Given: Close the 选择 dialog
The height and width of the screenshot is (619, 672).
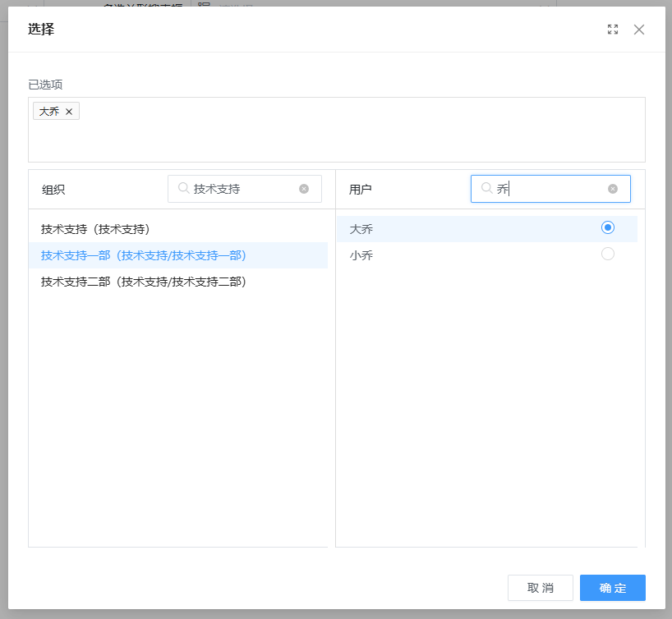Looking at the screenshot, I should (x=639, y=30).
